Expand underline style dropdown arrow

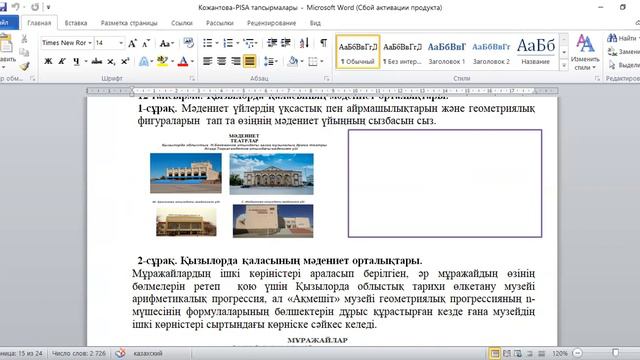click(86, 61)
